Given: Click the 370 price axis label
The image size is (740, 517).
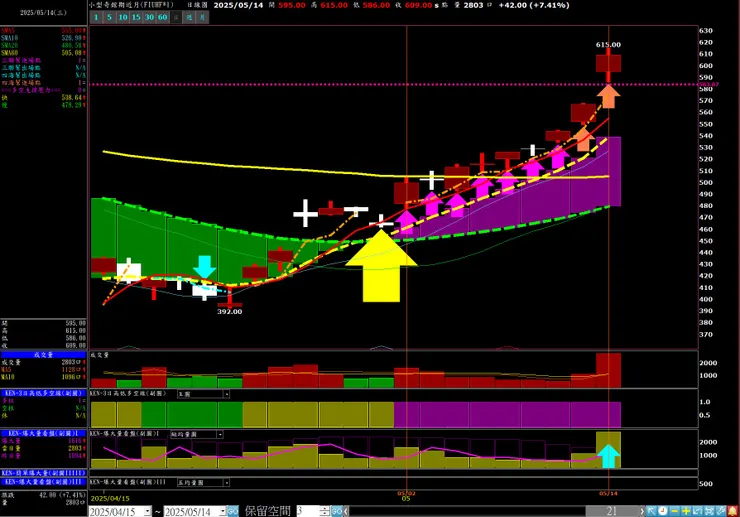Looking at the screenshot, I should (706, 335).
